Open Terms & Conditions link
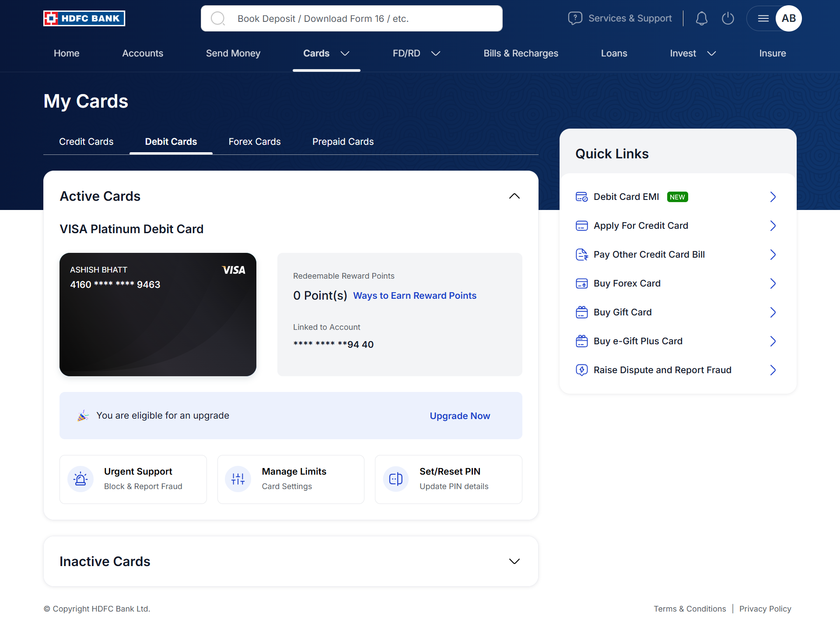840x626 pixels. (x=690, y=609)
